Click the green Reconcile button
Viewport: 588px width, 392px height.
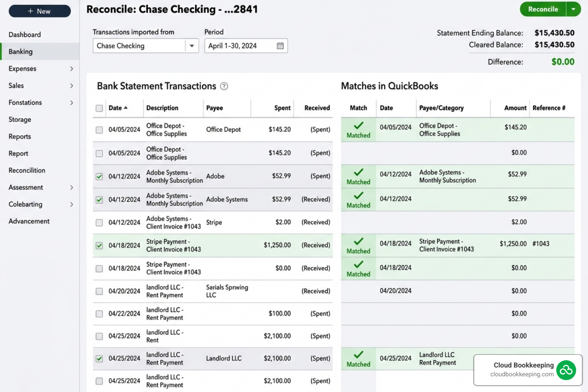pos(543,9)
